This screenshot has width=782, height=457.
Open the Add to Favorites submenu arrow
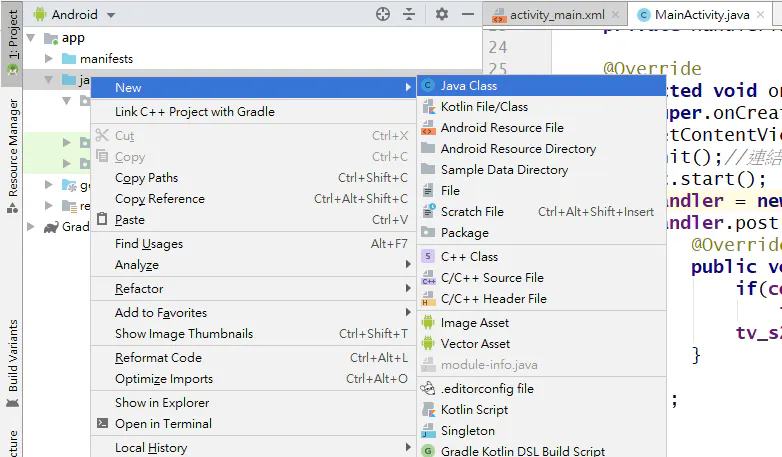click(x=408, y=312)
